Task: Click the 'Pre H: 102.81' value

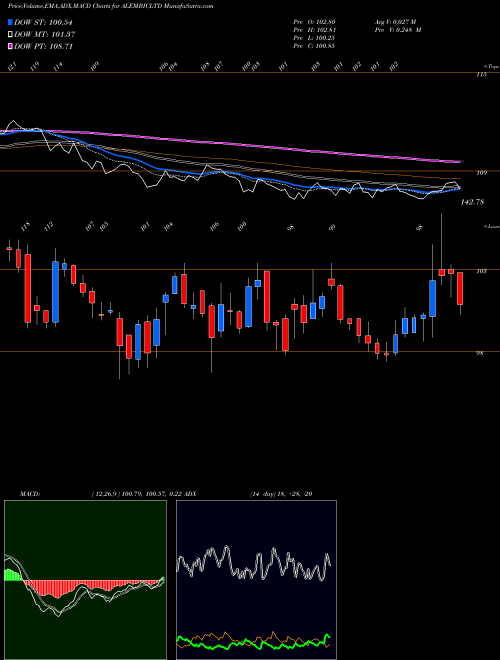Action: [x=314, y=30]
